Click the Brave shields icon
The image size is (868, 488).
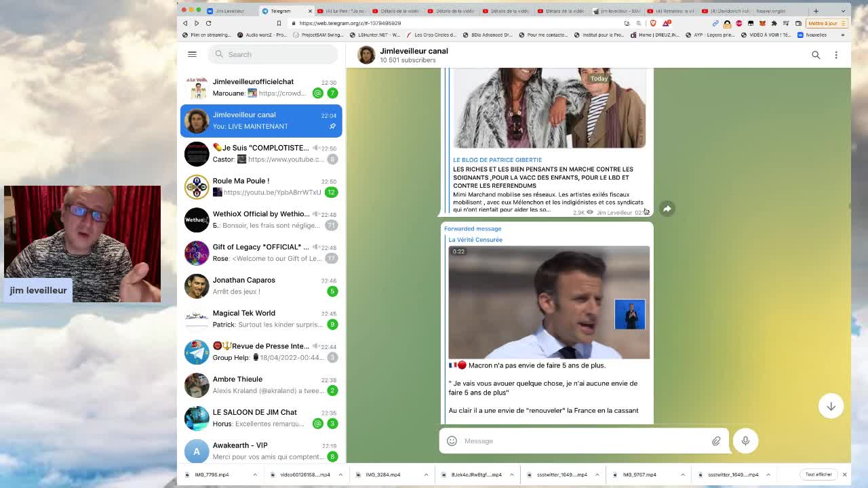(653, 23)
